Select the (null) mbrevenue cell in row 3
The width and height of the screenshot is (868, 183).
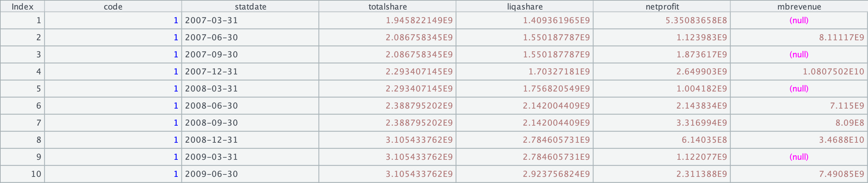[x=799, y=55]
